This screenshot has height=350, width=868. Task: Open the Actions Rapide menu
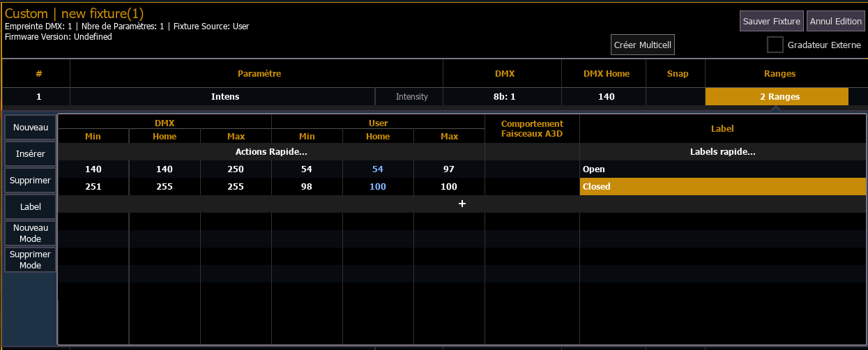click(x=271, y=152)
